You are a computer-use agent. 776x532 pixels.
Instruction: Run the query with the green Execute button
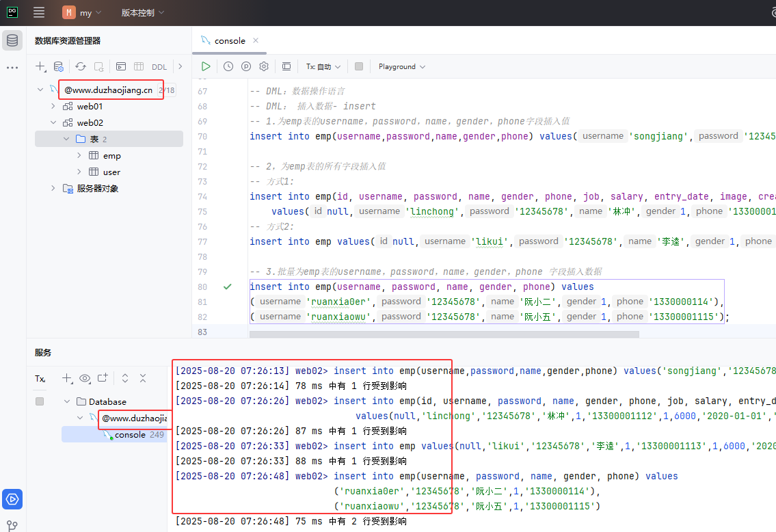(206, 66)
